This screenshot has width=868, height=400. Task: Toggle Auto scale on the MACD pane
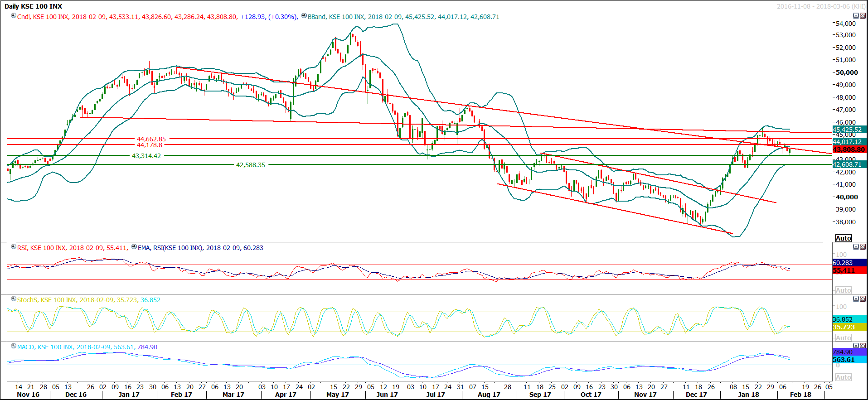click(x=844, y=377)
